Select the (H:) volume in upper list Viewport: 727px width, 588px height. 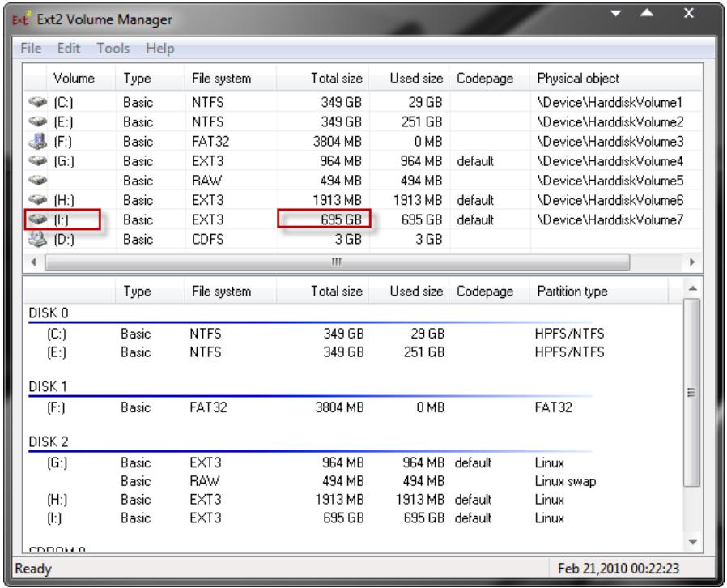click(64, 200)
